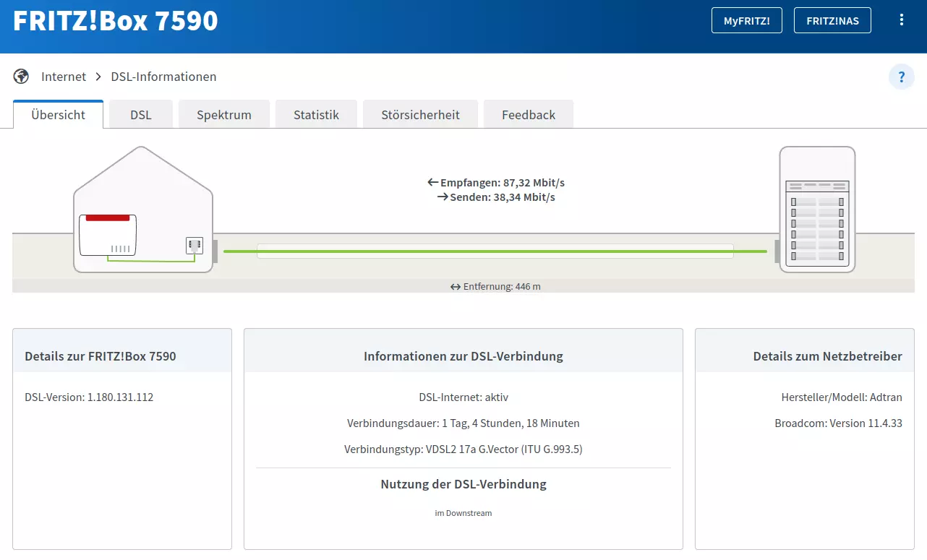Screen dimensions: 927x560
Task: Open the MyFRITZ! page
Action: tap(747, 20)
